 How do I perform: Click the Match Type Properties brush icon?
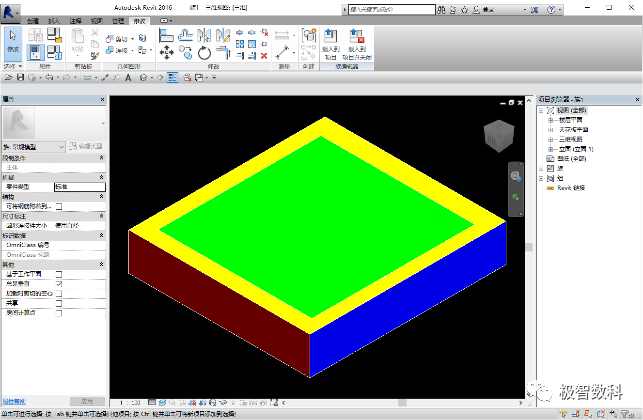[95, 55]
